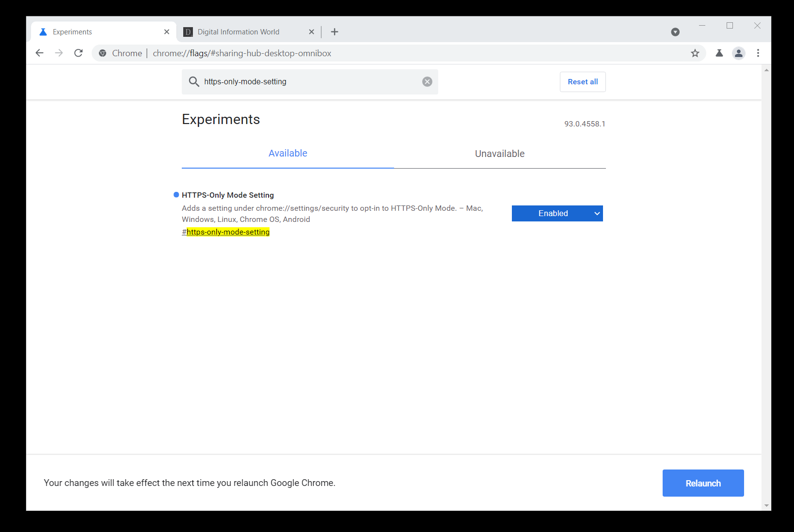This screenshot has height=532, width=794.
Task: Click inside the flags search field
Action: (x=310, y=81)
